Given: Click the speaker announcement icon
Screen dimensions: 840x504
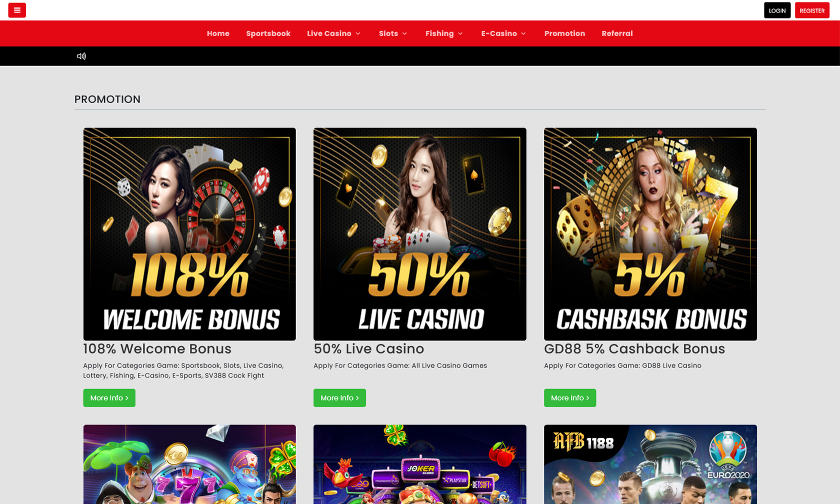Looking at the screenshot, I should tap(81, 56).
